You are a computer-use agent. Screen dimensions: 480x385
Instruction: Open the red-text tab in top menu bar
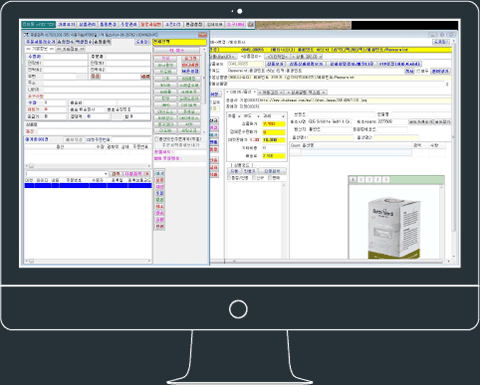click(x=150, y=25)
